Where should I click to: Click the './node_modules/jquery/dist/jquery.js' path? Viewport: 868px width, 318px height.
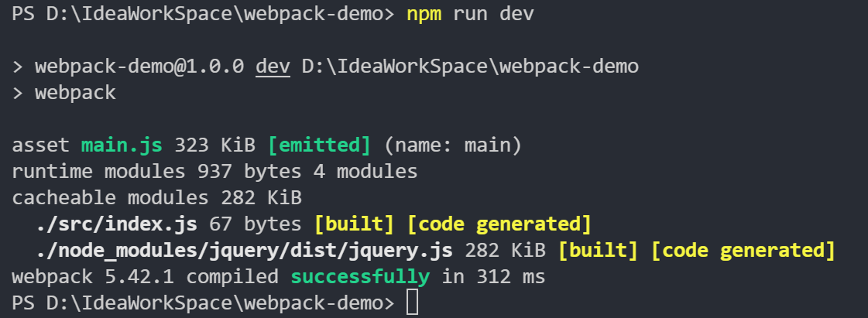pos(244,251)
